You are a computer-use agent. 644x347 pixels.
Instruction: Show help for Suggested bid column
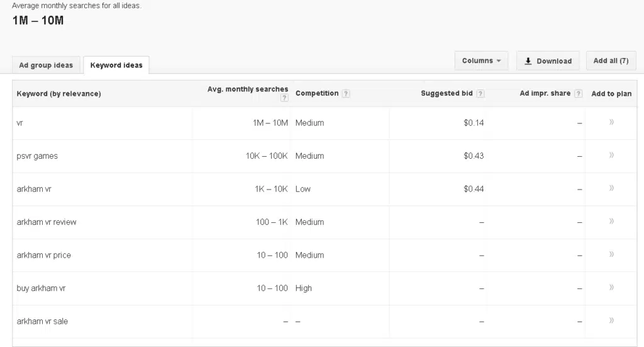(x=480, y=94)
